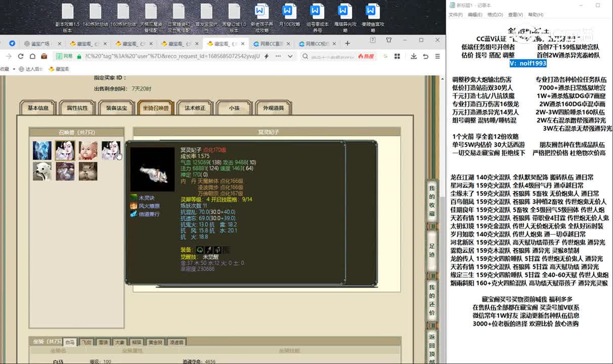Expand the bookmarks 收藏 dropdown arrow
The width and height of the screenshot is (613, 364).
coord(14,69)
